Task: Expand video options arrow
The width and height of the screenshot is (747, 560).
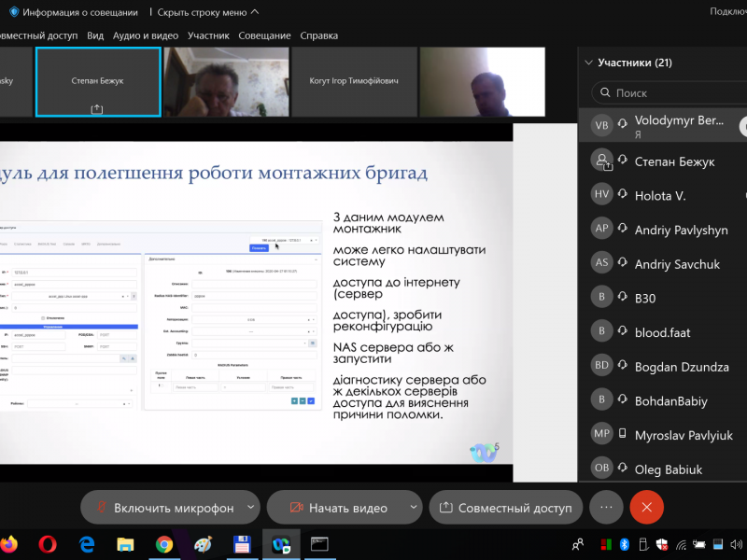Action: pyautogui.click(x=414, y=508)
